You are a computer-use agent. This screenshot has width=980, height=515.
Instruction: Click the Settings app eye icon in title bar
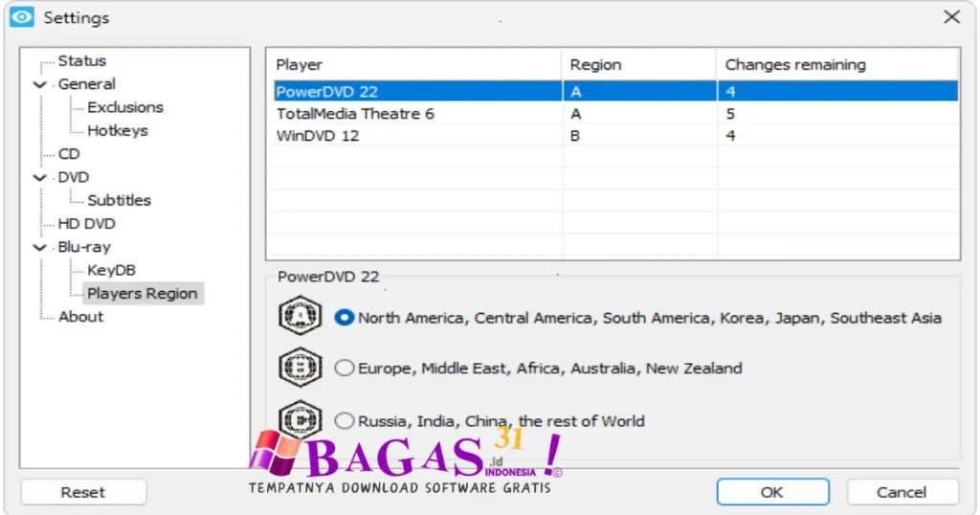pos(22,17)
